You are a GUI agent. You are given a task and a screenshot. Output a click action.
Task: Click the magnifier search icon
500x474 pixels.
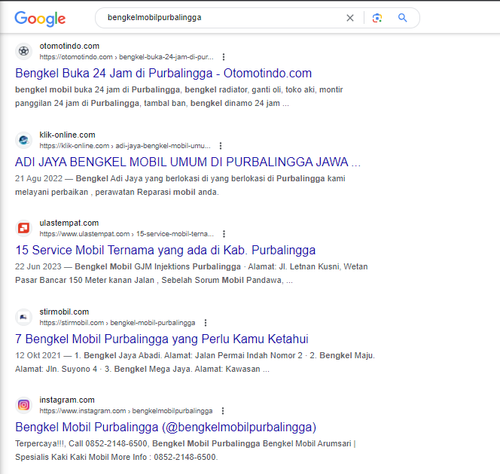click(403, 18)
